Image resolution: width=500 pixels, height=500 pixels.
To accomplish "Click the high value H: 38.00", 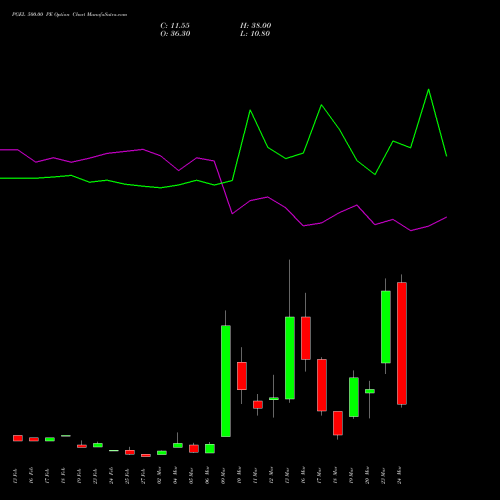I will (256, 26).
